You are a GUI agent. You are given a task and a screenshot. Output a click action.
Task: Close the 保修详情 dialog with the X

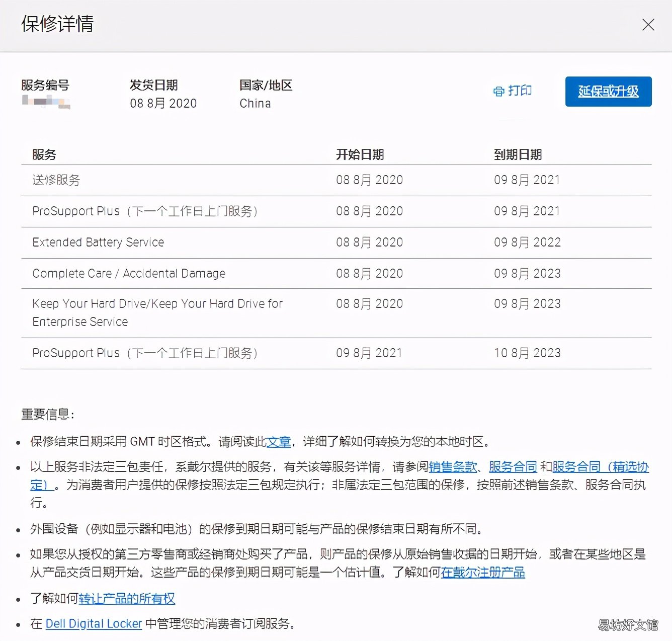(648, 25)
